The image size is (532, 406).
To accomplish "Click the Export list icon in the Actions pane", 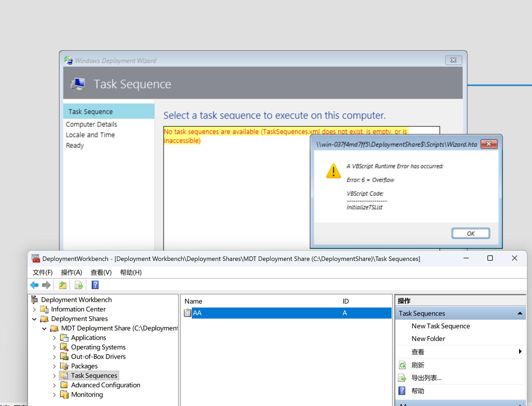I will point(402,378).
